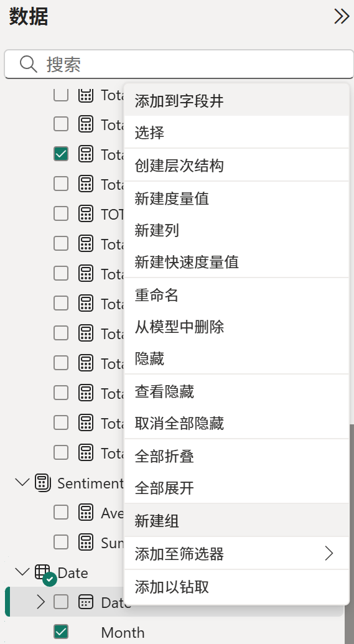Collapse the 数据 pane with double-chevron icon
Screen dimensions: 354x644
point(342,16)
